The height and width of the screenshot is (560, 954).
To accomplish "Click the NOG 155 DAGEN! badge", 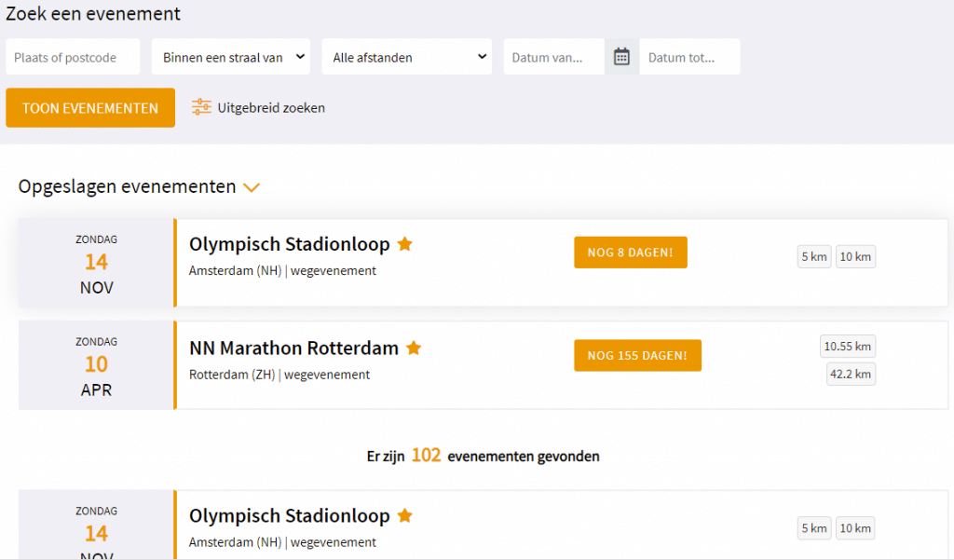I will pyautogui.click(x=637, y=356).
